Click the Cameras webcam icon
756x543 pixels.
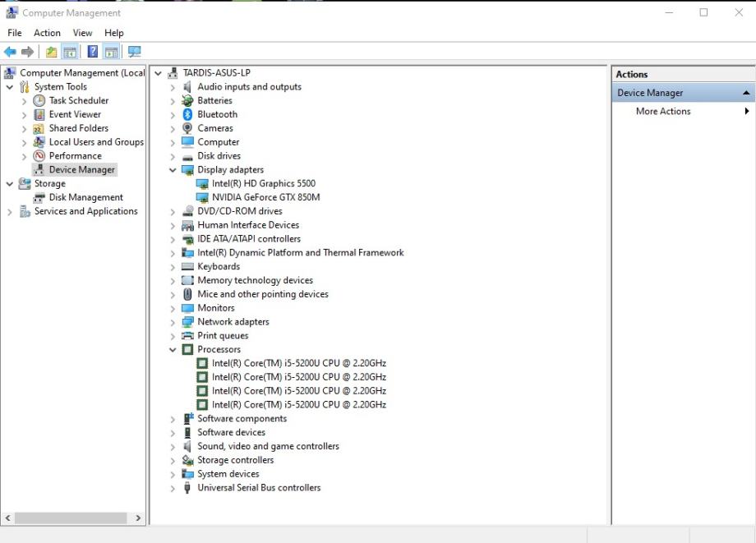point(187,128)
